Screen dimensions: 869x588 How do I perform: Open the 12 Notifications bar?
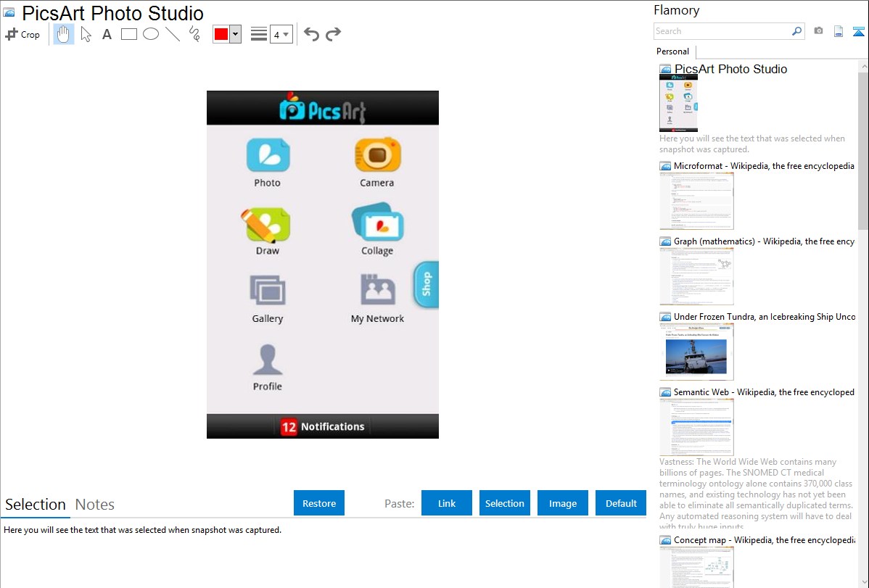click(x=323, y=426)
